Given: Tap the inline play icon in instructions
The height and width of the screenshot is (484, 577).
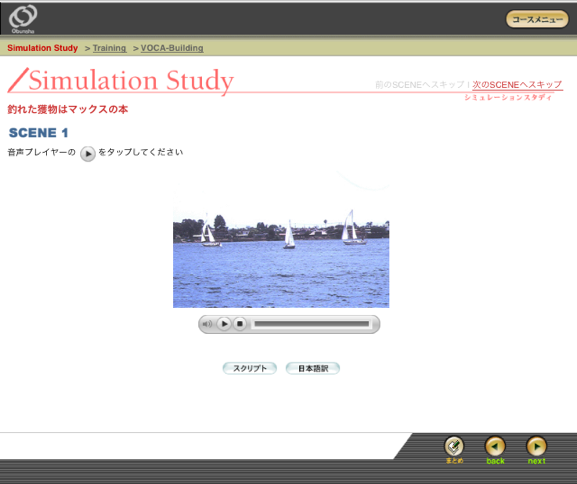Looking at the screenshot, I should click(88, 154).
